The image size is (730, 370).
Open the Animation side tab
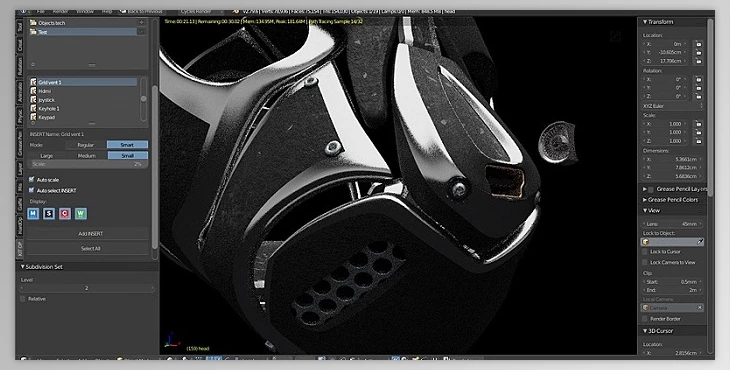click(x=20, y=92)
